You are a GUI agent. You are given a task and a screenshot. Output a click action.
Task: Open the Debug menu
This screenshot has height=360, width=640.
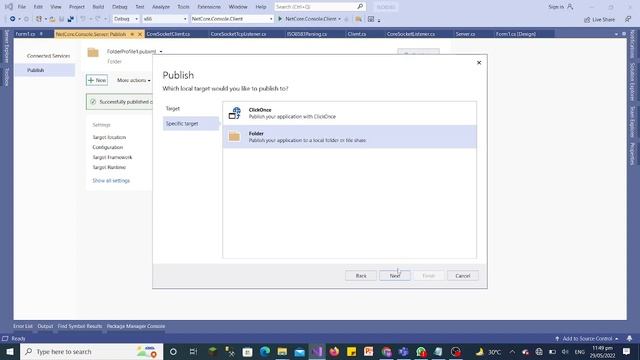[x=120, y=7]
